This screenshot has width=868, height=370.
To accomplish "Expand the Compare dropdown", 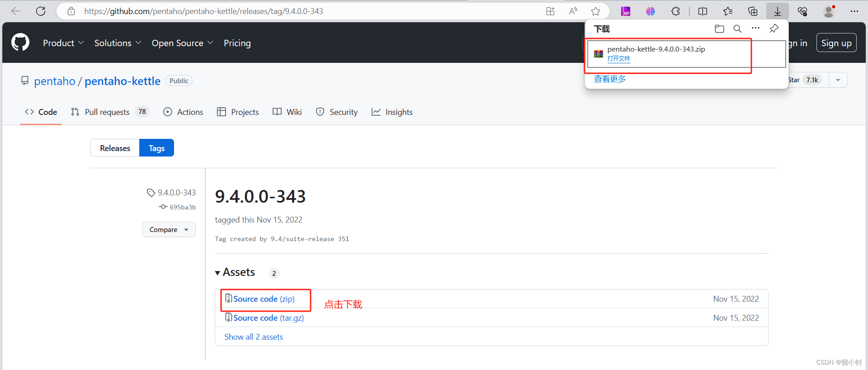I will pos(169,229).
